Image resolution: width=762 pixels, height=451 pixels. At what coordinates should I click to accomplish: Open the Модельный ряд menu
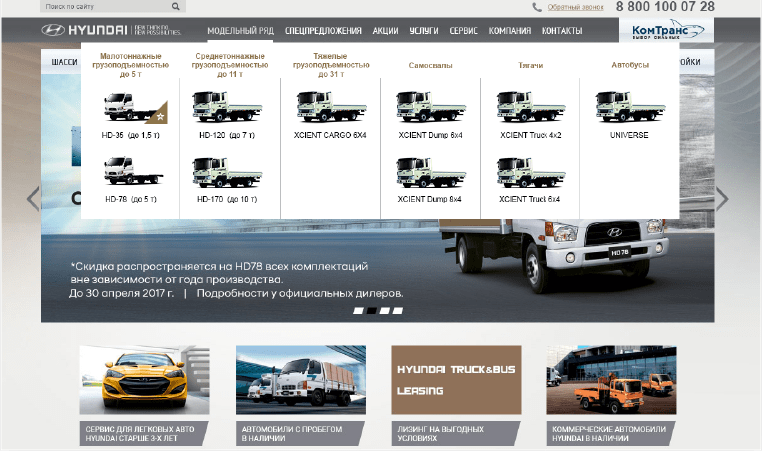tap(240, 31)
